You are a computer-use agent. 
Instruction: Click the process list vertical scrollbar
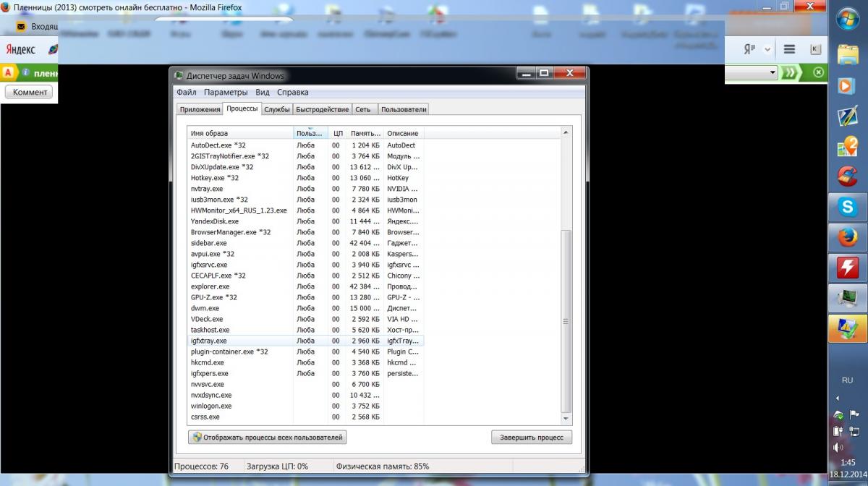pyautogui.click(x=566, y=318)
